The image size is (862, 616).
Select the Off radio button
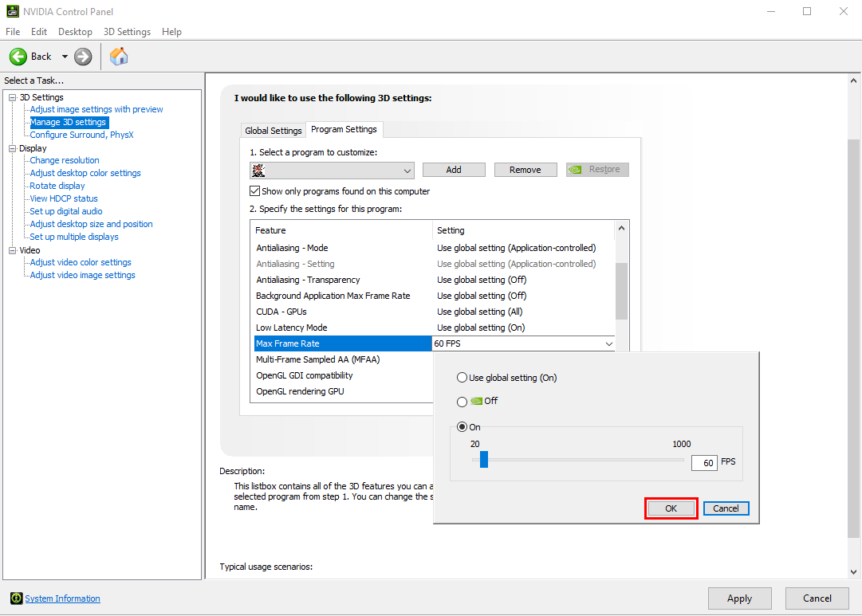[x=462, y=402]
